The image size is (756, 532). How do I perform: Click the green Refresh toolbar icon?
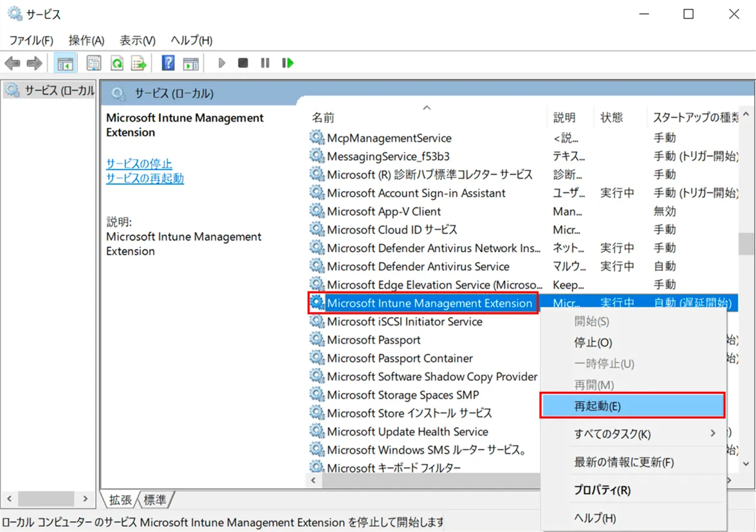pos(116,63)
